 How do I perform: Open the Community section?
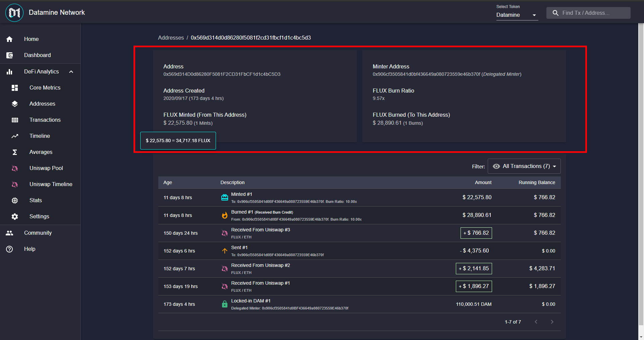pos(40,233)
